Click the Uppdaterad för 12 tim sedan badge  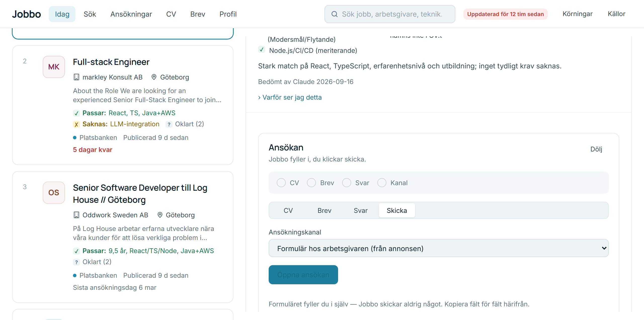pyautogui.click(x=505, y=14)
